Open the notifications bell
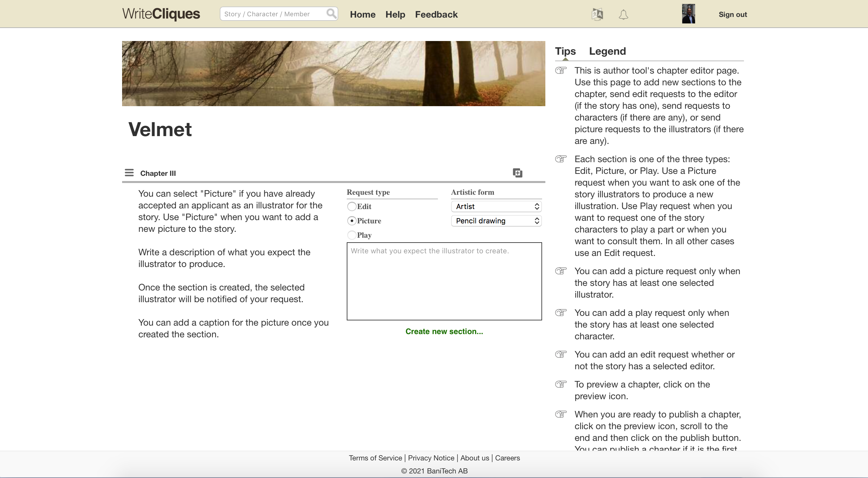The width and height of the screenshot is (868, 478). pyautogui.click(x=623, y=15)
